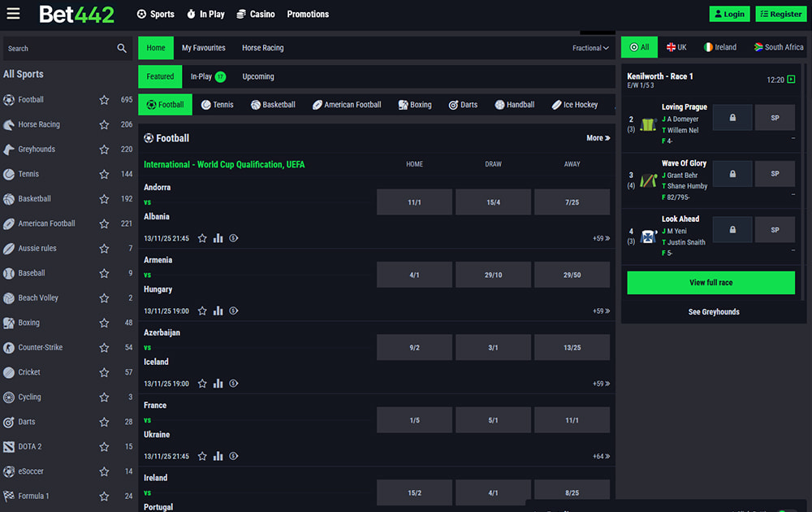This screenshot has width=812, height=512.
Task: Select the Ireland racing region tab
Action: click(x=720, y=47)
